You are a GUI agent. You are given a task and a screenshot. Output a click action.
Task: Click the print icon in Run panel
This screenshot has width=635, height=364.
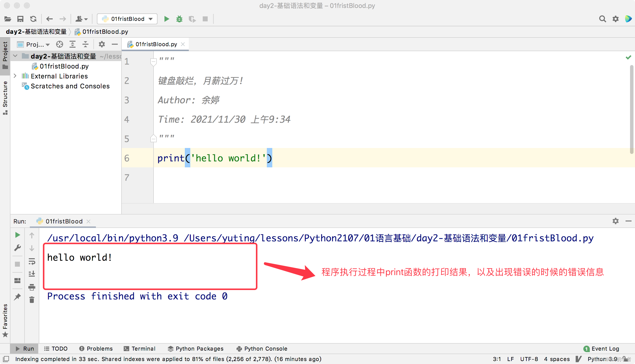pyautogui.click(x=32, y=287)
